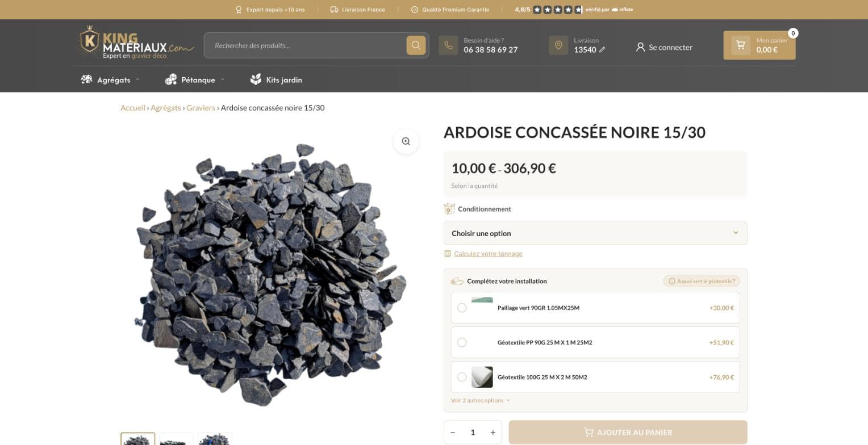Select Géotextile PP 90G 25M2 radio option

[462, 342]
